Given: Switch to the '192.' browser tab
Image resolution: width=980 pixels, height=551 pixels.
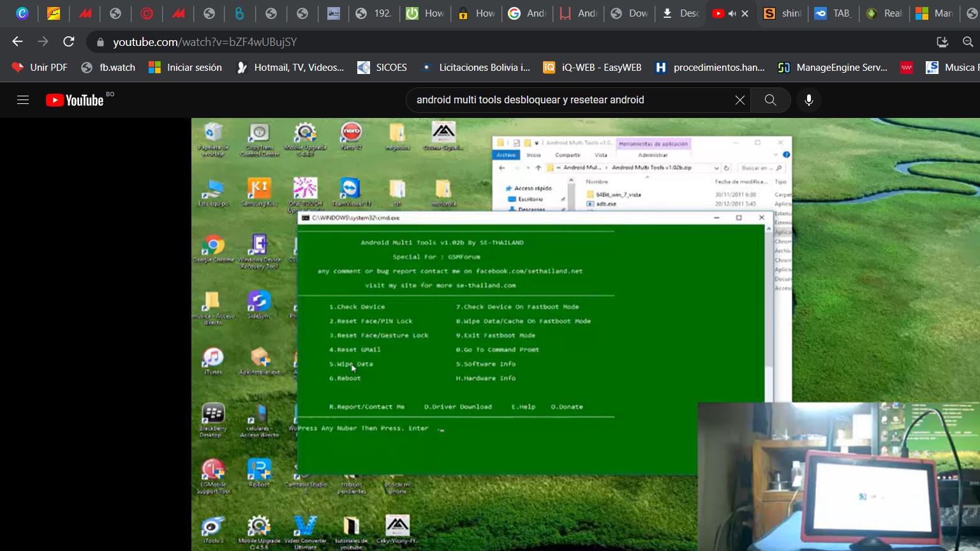Looking at the screenshot, I should point(375,13).
